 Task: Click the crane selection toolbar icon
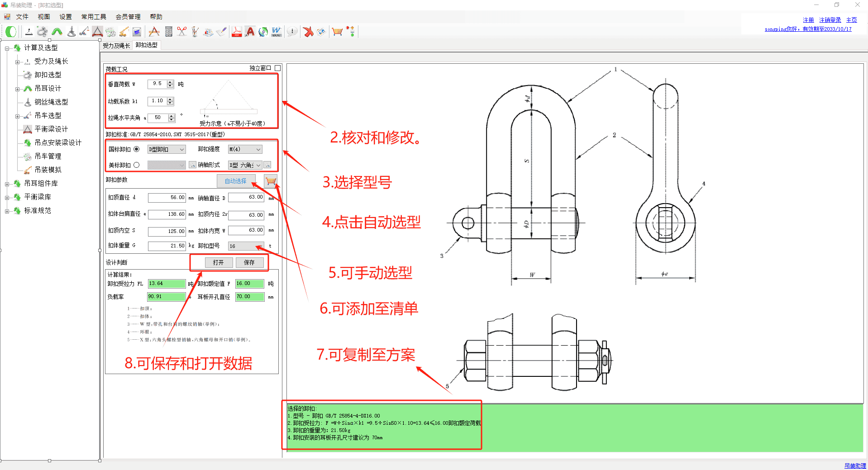tap(84, 32)
